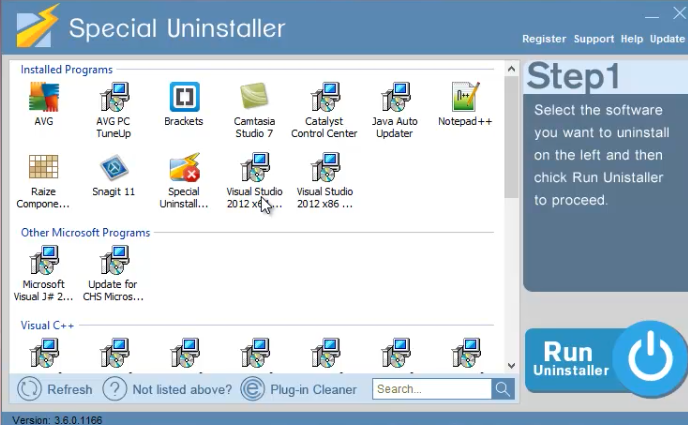
Task: Select the AVG program icon
Action: [x=44, y=97]
